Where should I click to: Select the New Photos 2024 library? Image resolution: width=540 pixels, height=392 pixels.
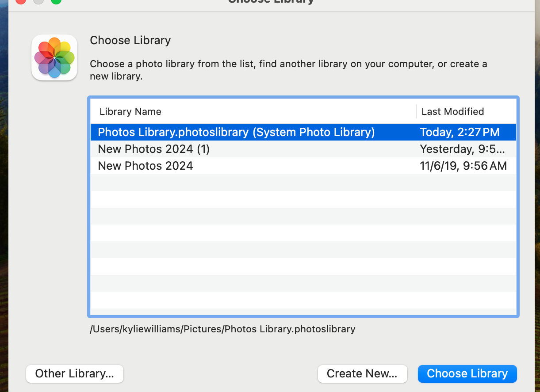(x=146, y=166)
